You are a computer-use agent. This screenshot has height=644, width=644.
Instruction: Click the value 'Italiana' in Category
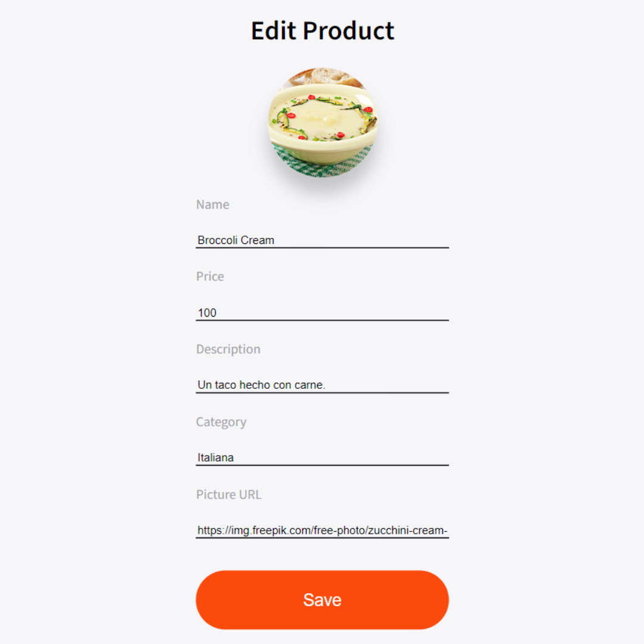(x=215, y=457)
